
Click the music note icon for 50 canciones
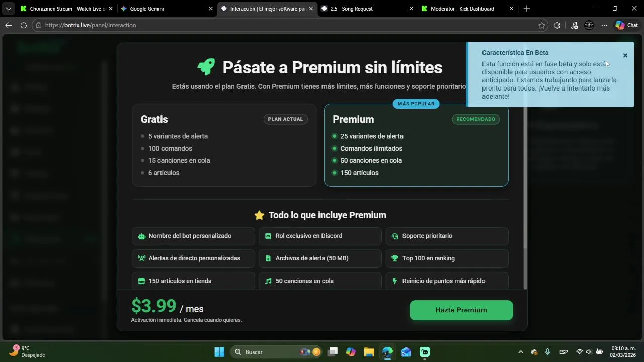click(268, 281)
